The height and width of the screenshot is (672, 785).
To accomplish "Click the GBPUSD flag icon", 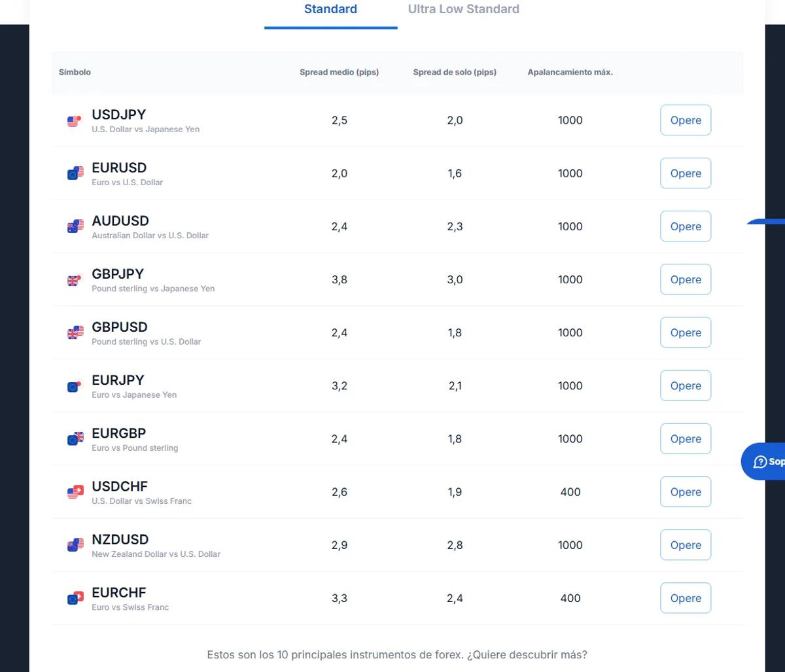I will coord(75,332).
